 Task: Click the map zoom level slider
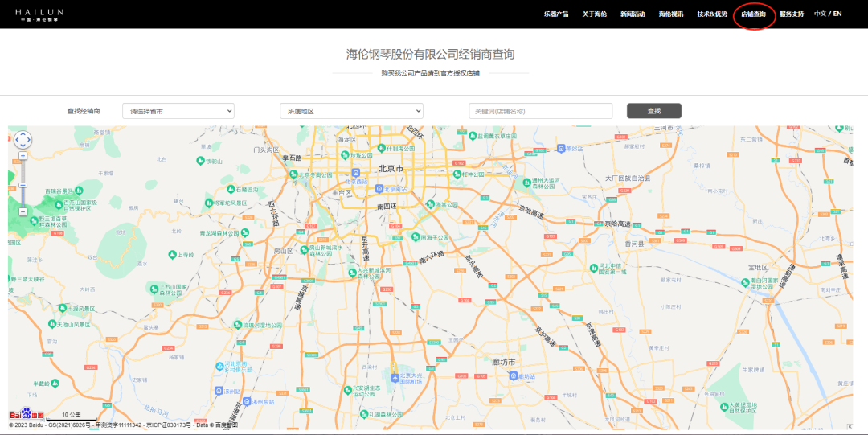pos(23,186)
